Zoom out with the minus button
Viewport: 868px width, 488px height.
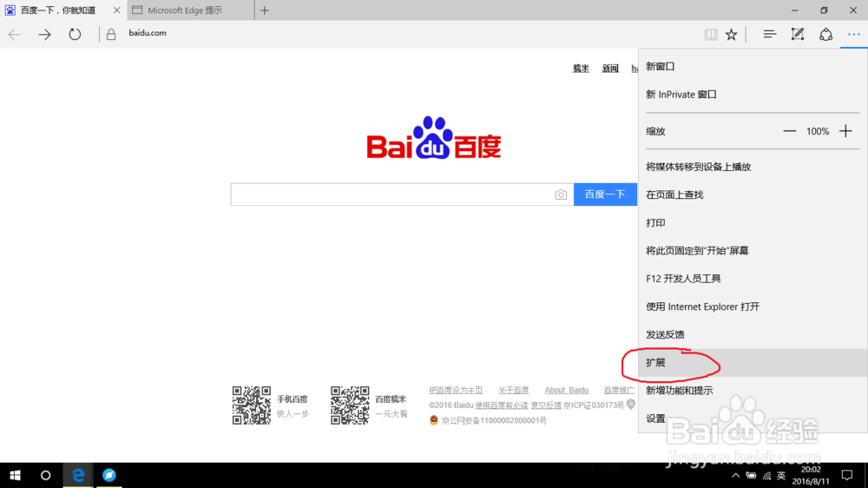[789, 131]
